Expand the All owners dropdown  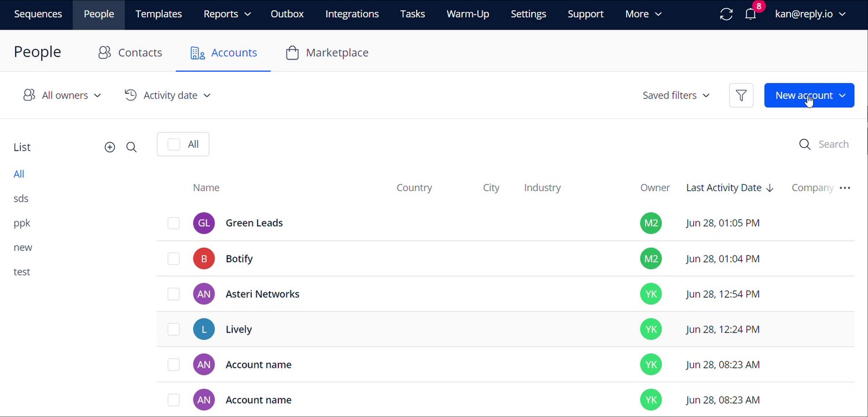(x=62, y=96)
